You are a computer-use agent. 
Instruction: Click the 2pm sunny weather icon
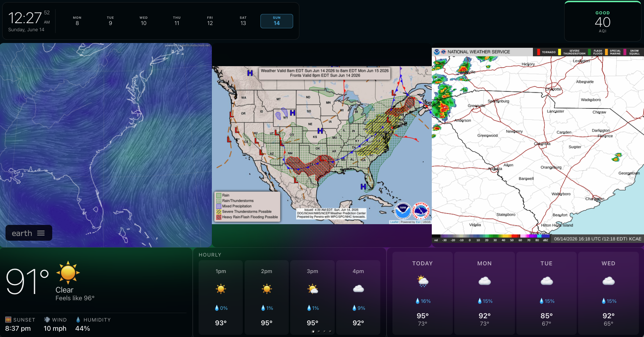pos(267,289)
